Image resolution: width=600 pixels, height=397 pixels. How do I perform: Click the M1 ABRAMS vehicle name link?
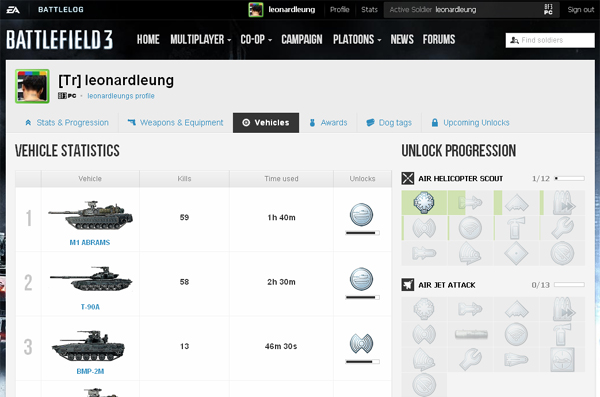point(90,242)
